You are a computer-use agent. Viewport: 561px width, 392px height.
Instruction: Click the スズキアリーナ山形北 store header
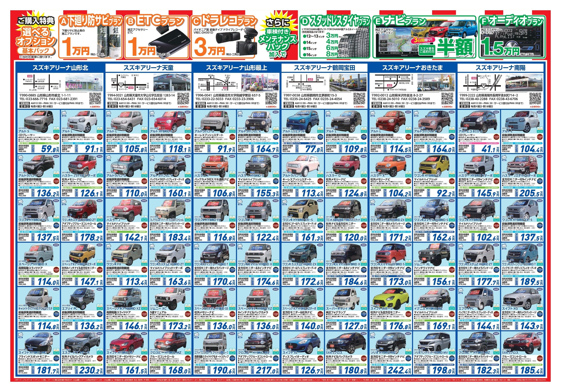(60, 68)
